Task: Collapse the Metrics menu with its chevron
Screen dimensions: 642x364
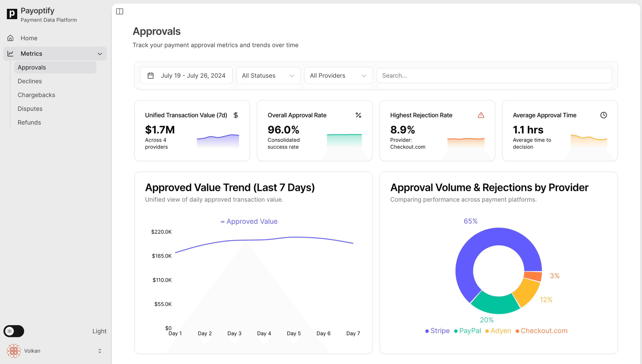Action: pos(100,54)
